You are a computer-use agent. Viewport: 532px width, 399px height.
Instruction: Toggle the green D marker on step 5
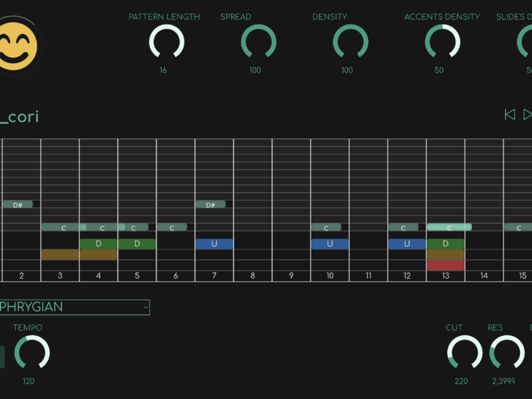137,244
